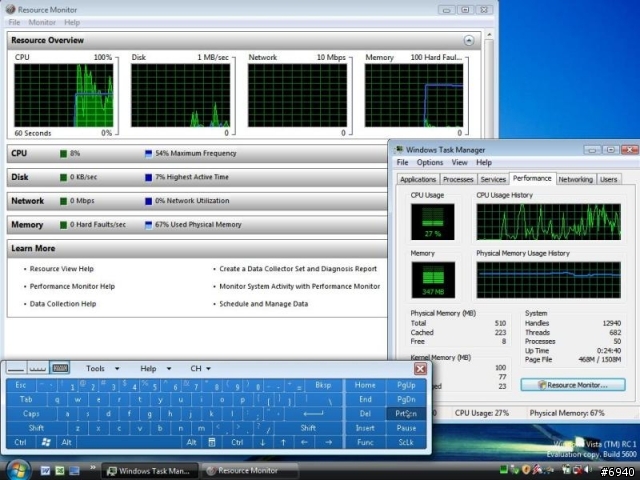Toggle the Func key
The image size is (640, 480).
[365, 442]
